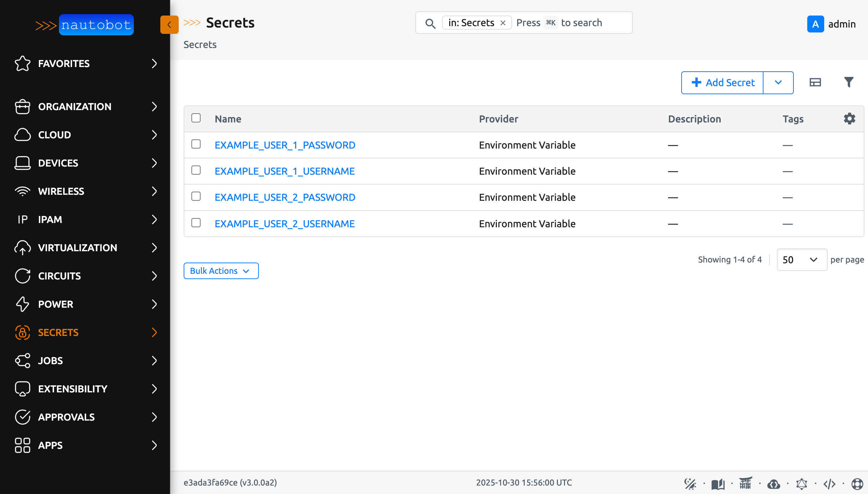Click the Nautobot logo
The height and width of the screenshot is (494, 868).
96,25
